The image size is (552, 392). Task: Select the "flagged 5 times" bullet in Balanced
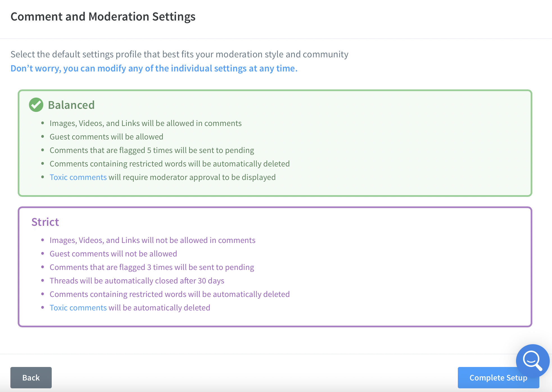pyautogui.click(x=152, y=150)
